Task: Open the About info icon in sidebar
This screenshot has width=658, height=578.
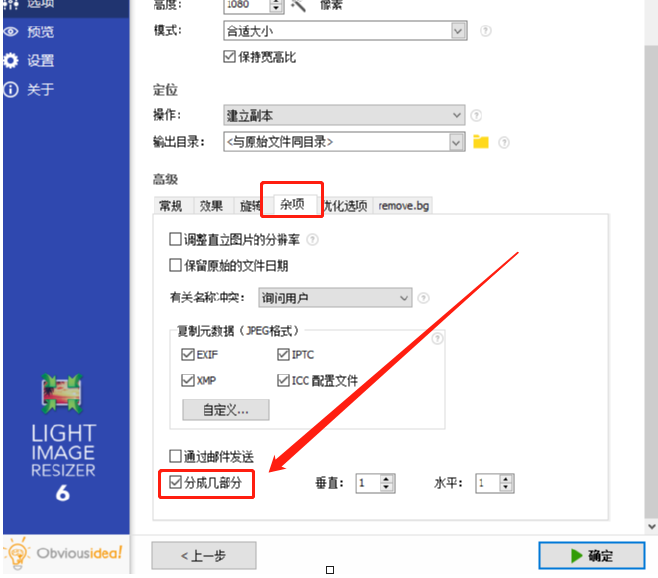Action: pos(11,89)
